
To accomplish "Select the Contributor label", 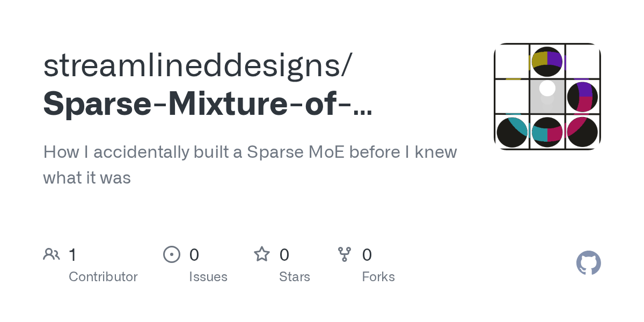I will tap(103, 277).
